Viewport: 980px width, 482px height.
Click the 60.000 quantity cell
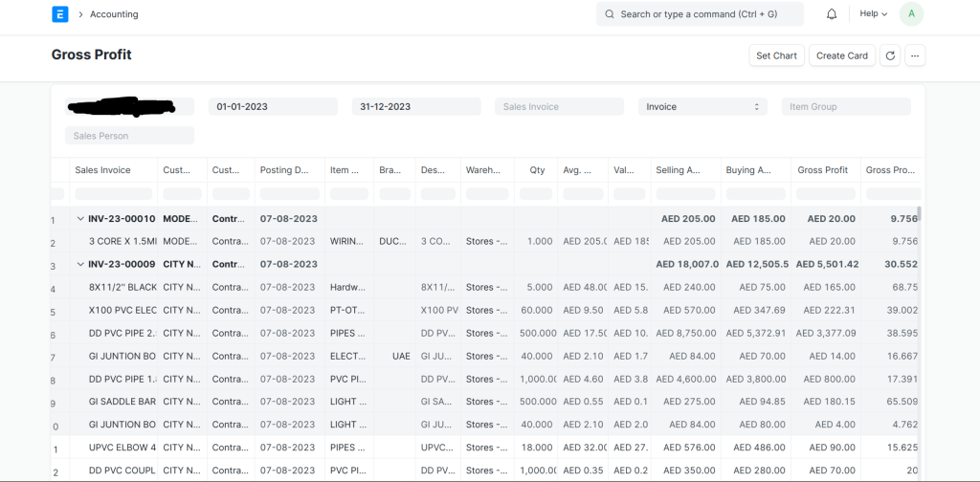(x=536, y=310)
